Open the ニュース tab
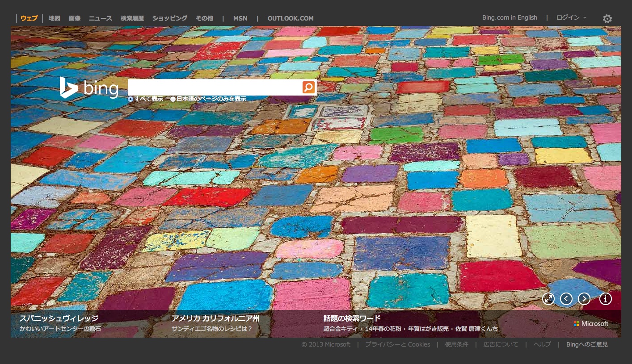Screen dimensions: 632x364 pyautogui.click(x=100, y=18)
